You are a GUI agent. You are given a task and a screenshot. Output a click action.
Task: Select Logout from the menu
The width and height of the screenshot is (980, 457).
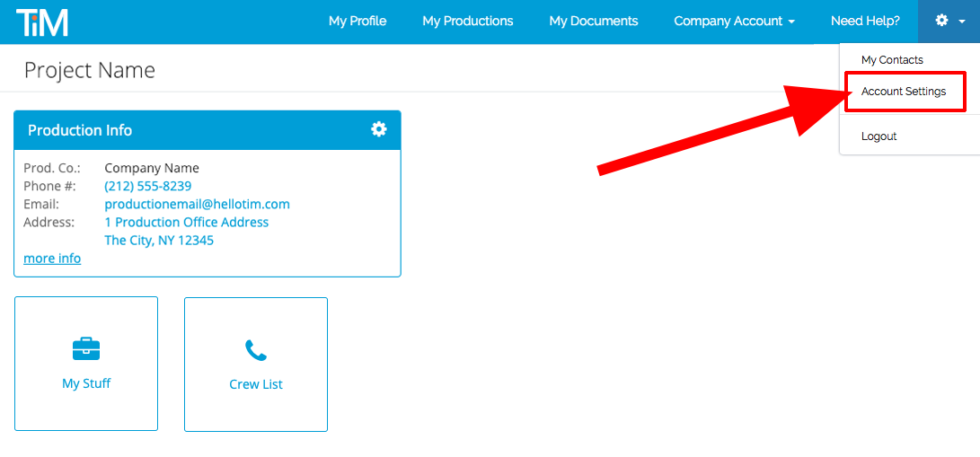pos(878,136)
